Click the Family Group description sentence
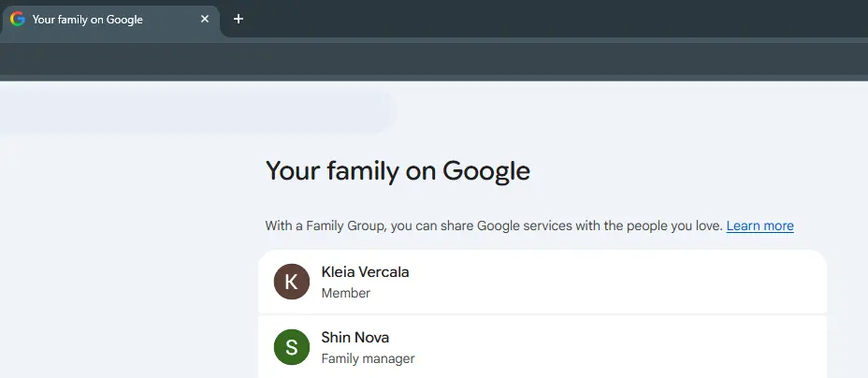This screenshot has height=378, width=868. coord(494,225)
